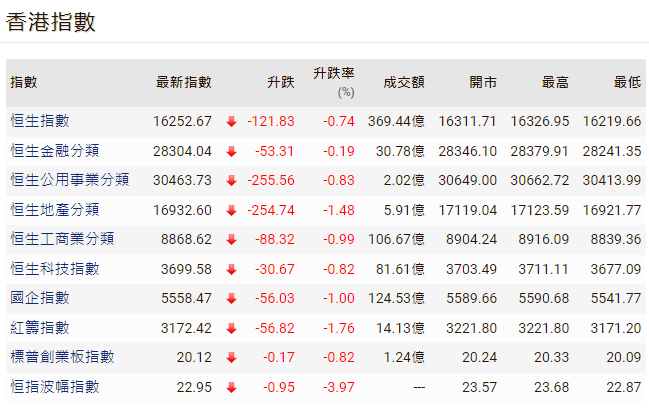
Task: Open the 恒生地產分類 link
Action: click(54, 210)
